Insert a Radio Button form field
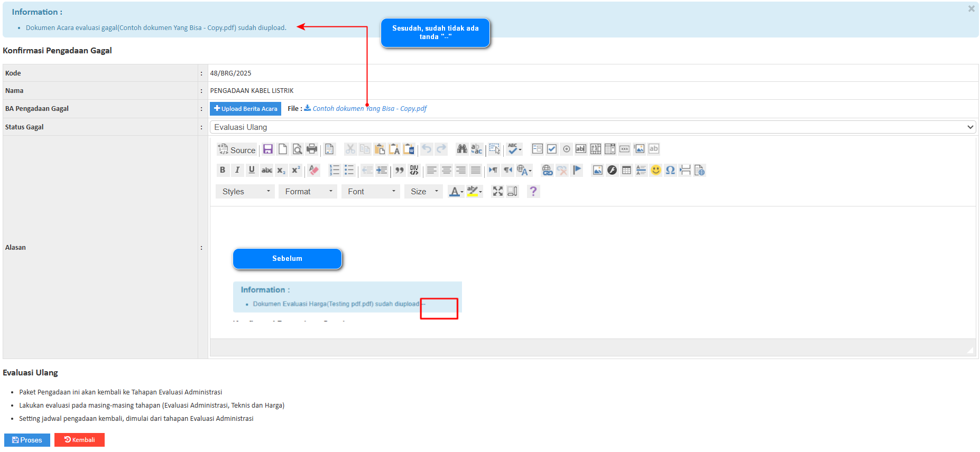This screenshot has height=452, width=980. 567,149
